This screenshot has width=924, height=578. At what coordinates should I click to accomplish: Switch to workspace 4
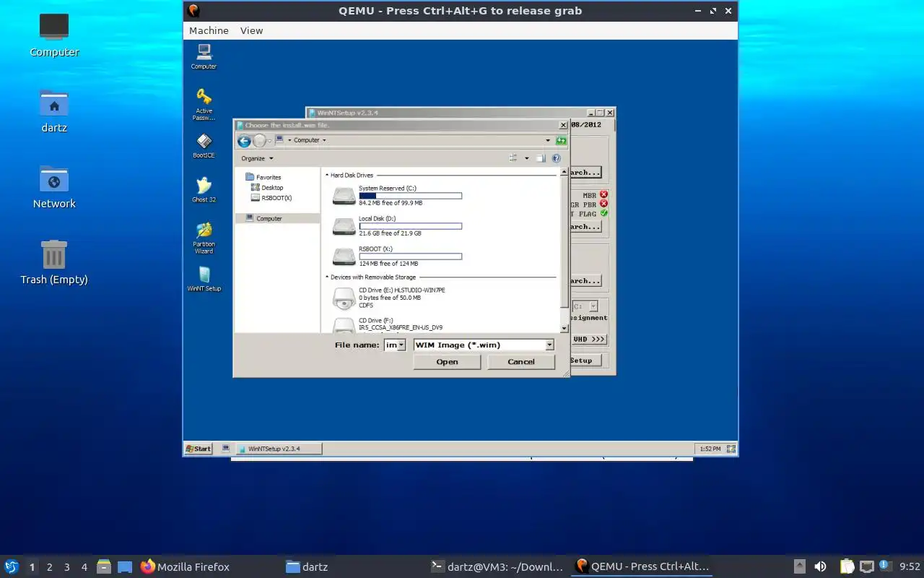[x=84, y=567]
